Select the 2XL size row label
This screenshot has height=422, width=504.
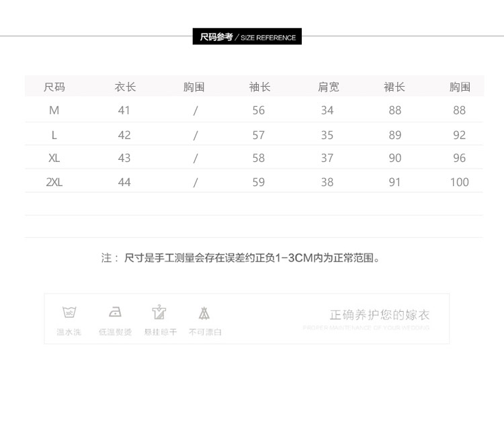[x=54, y=182]
